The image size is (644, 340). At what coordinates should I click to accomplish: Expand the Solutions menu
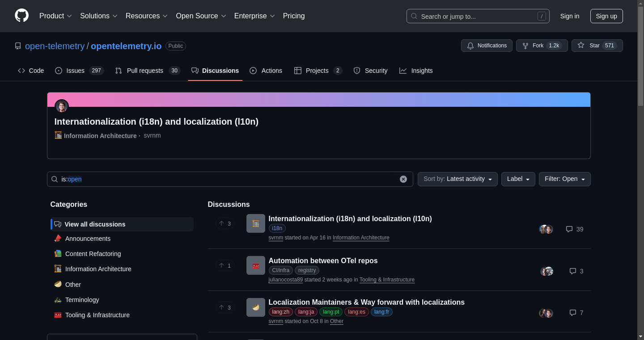click(99, 16)
